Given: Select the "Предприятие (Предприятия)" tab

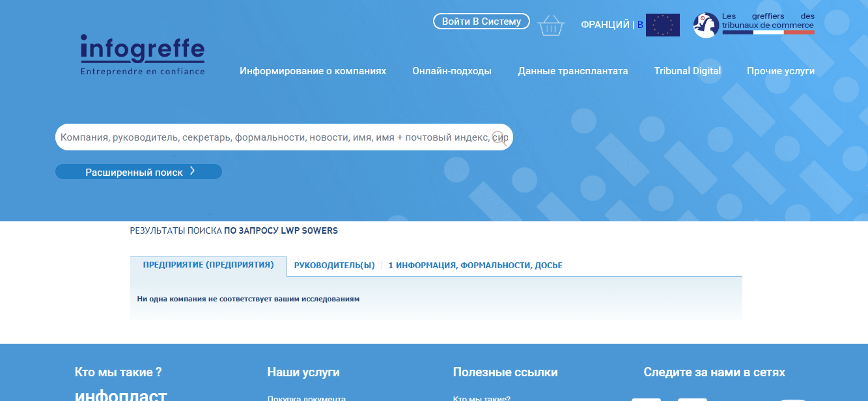Looking at the screenshot, I should click(208, 265).
